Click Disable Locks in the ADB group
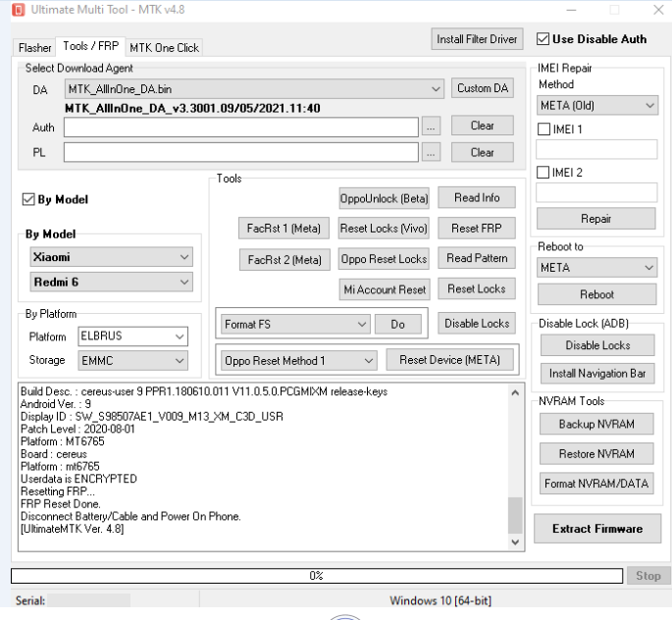The image size is (672, 620). (x=597, y=345)
